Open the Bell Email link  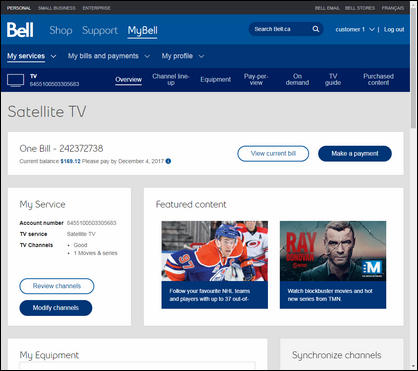click(x=328, y=8)
